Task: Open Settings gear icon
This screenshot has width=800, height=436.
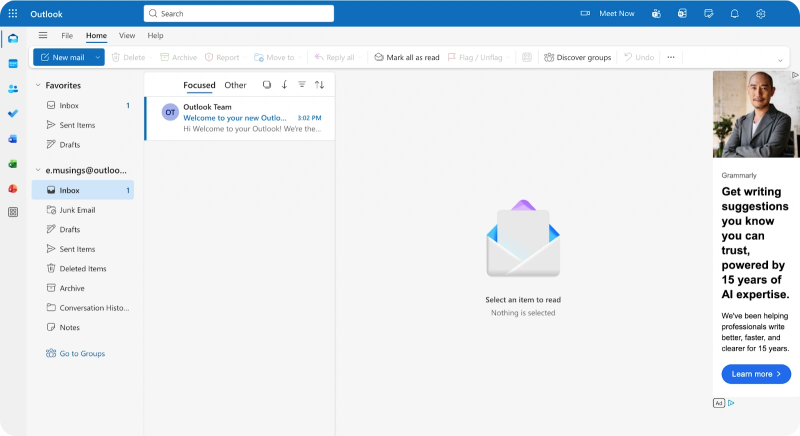Action: click(760, 14)
